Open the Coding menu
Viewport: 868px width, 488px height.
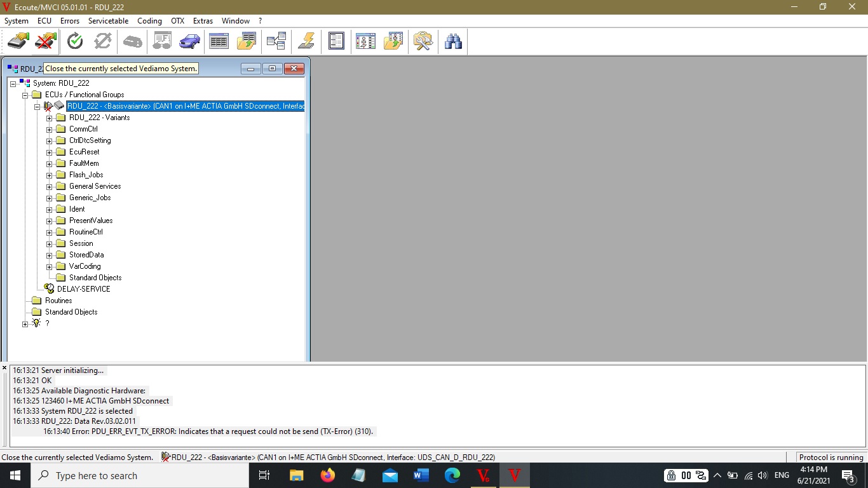tap(149, 21)
